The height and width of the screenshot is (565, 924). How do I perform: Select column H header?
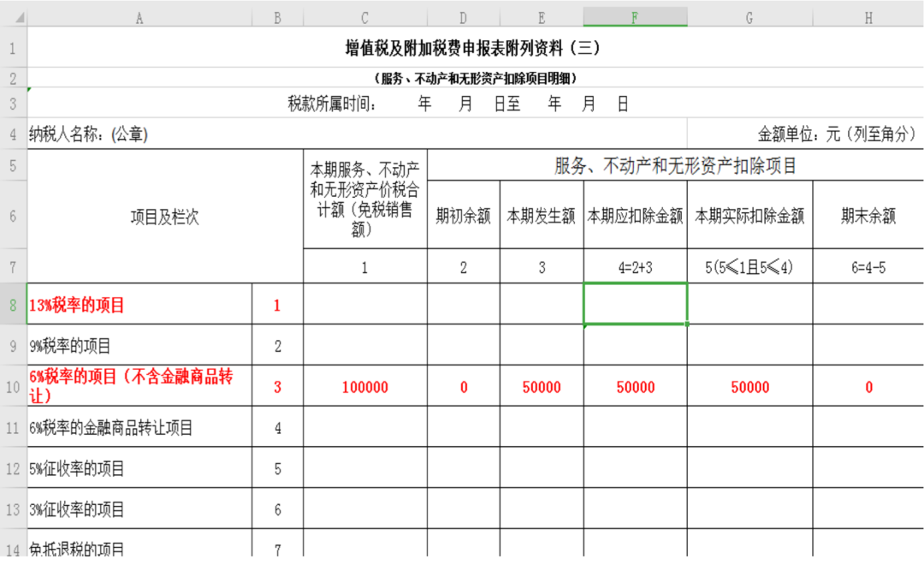(x=868, y=18)
